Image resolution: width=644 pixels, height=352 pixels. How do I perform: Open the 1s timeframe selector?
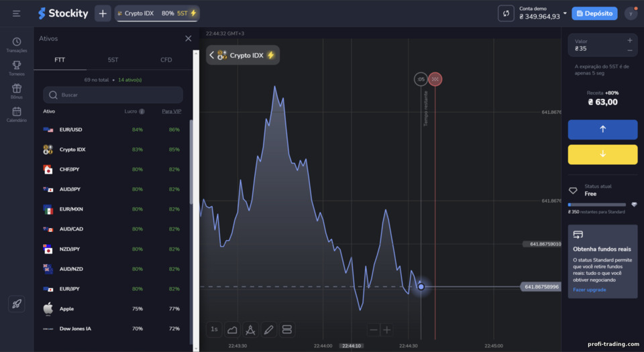(214, 329)
